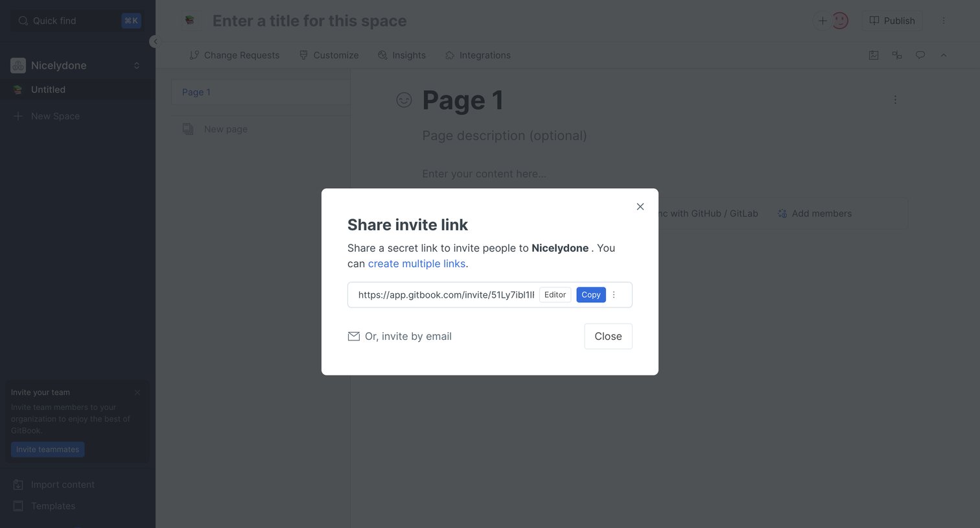This screenshot has height=528, width=980.
Task: Choose Or, invite by email
Action: 400,336
